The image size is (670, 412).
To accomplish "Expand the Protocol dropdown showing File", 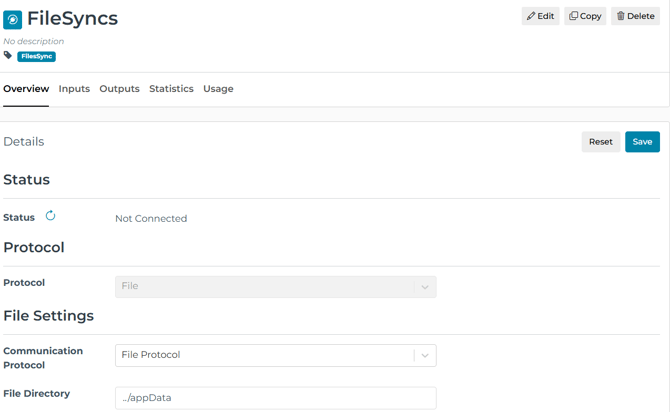I will click(276, 287).
